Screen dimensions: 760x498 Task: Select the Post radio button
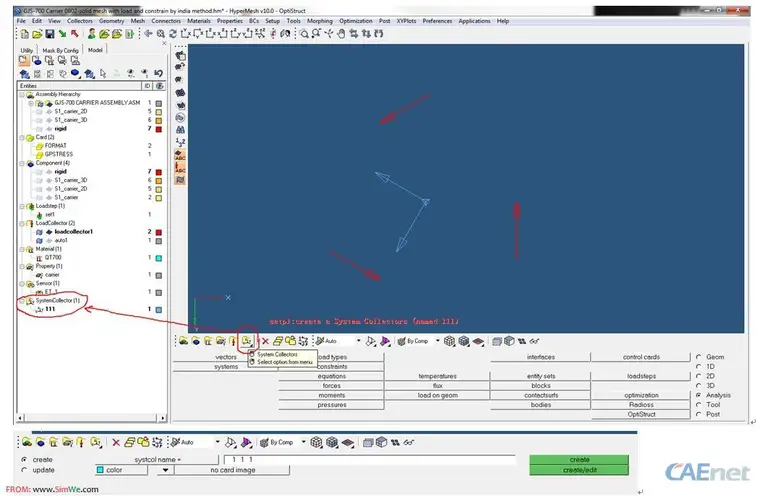(x=698, y=414)
